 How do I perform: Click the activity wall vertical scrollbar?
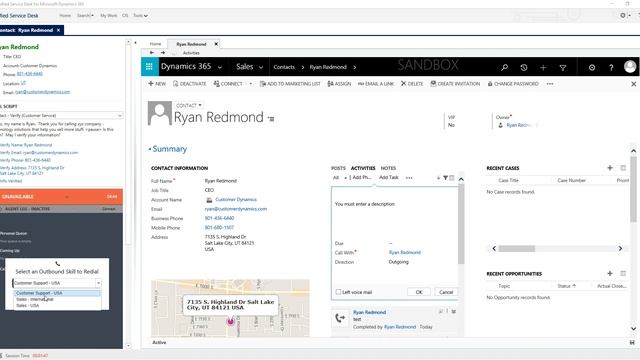[461, 224]
